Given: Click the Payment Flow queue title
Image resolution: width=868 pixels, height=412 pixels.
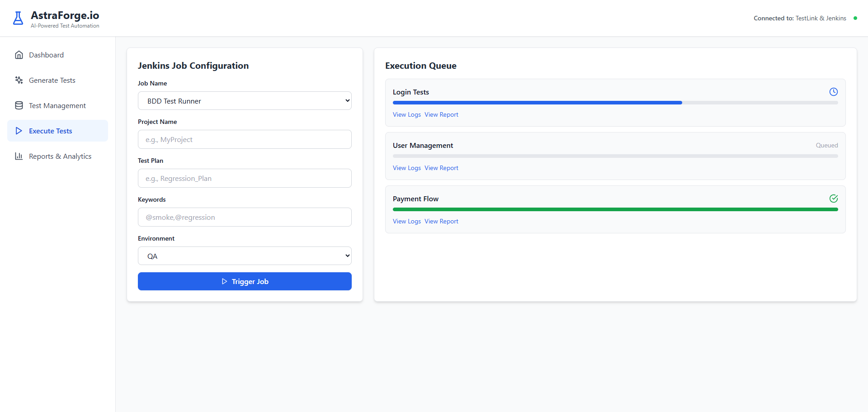Looking at the screenshot, I should coord(415,199).
